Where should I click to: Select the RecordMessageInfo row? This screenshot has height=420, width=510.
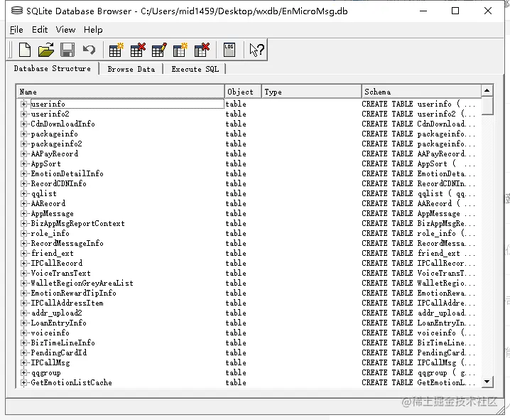pos(249,243)
